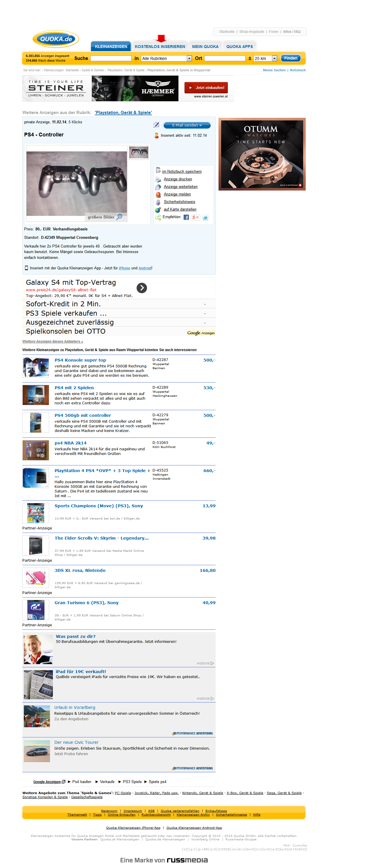Open the Notizbuch link
The height and width of the screenshot is (868, 392).
pyautogui.click(x=298, y=70)
